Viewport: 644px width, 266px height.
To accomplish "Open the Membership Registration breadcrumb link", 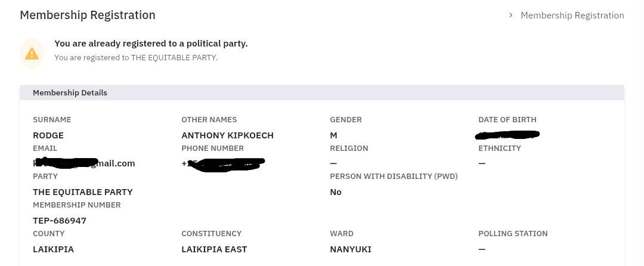I will pyautogui.click(x=572, y=16).
